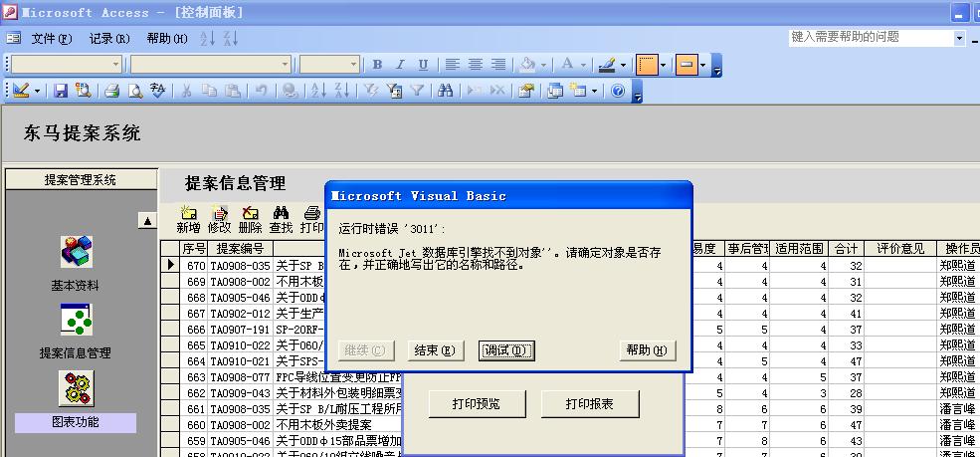
Task: Toggle Italic formatting
Action: [401, 65]
